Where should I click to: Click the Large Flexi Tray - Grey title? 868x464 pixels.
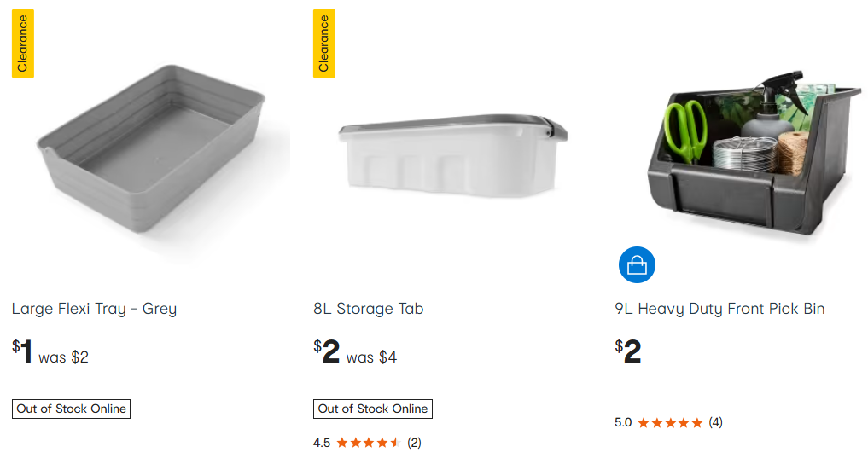(94, 309)
